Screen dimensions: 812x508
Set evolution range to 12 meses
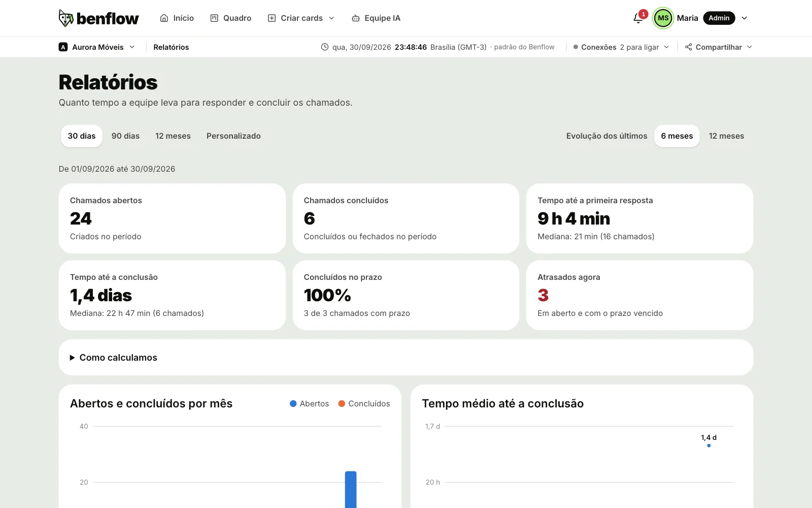coord(726,136)
